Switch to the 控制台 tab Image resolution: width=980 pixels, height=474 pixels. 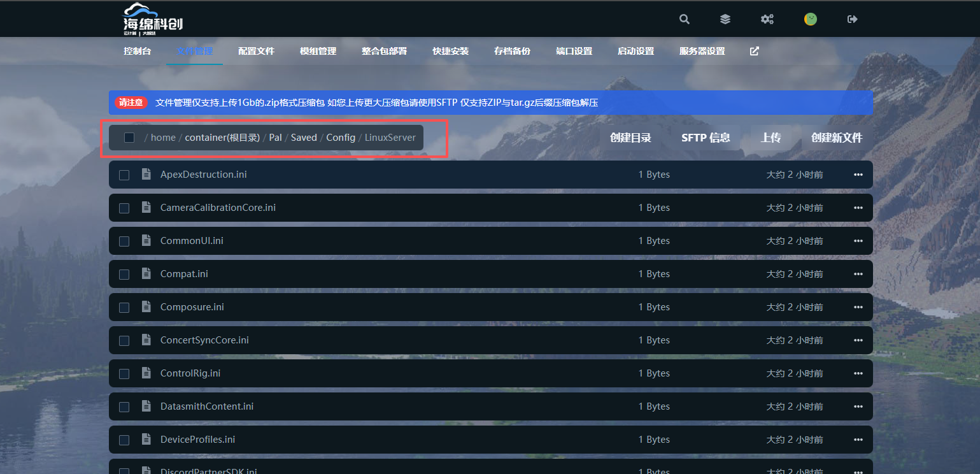[x=138, y=51]
